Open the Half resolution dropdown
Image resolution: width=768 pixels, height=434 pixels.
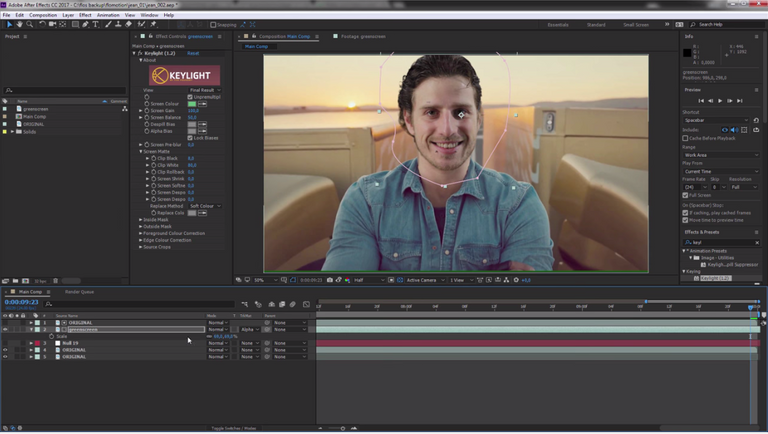[x=369, y=280]
